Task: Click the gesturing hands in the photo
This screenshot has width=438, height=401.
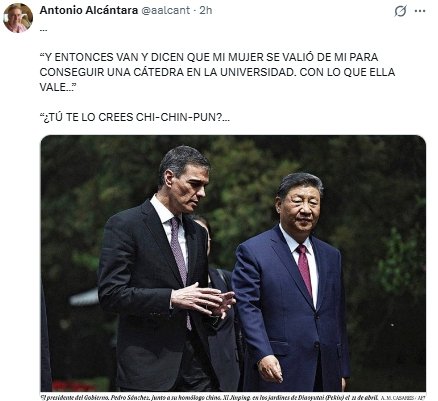Action: click(203, 299)
